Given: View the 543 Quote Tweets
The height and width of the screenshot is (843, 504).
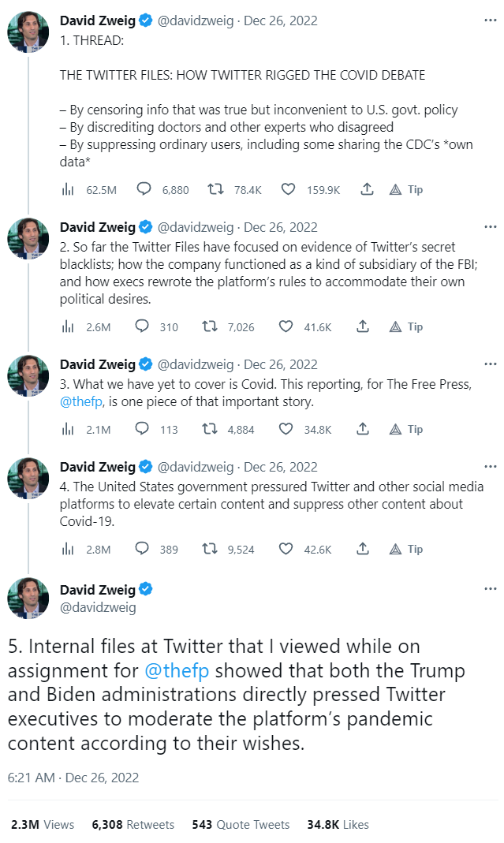Looking at the screenshot, I should click(x=241, y=824).
